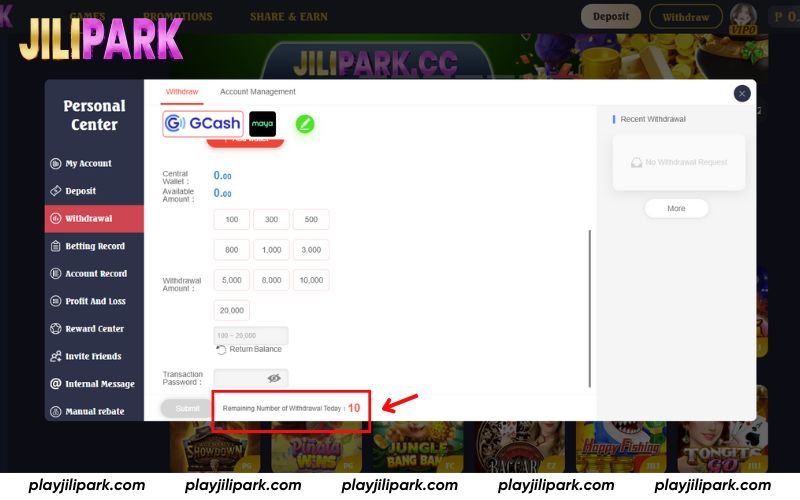The width and height of the screenshot is (800, 500).
Task: Click the withdrawal form vertical scrollbar
Action: [x=590, y=309]
